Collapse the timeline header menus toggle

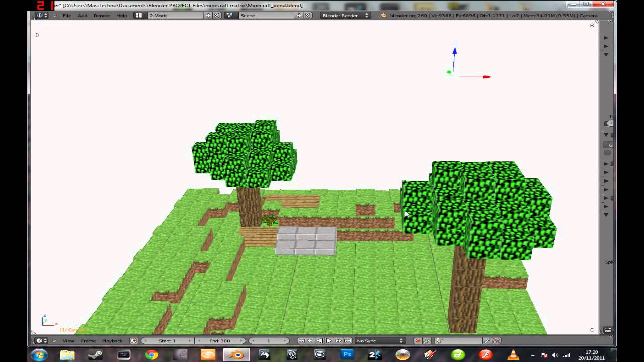[54, 340]
